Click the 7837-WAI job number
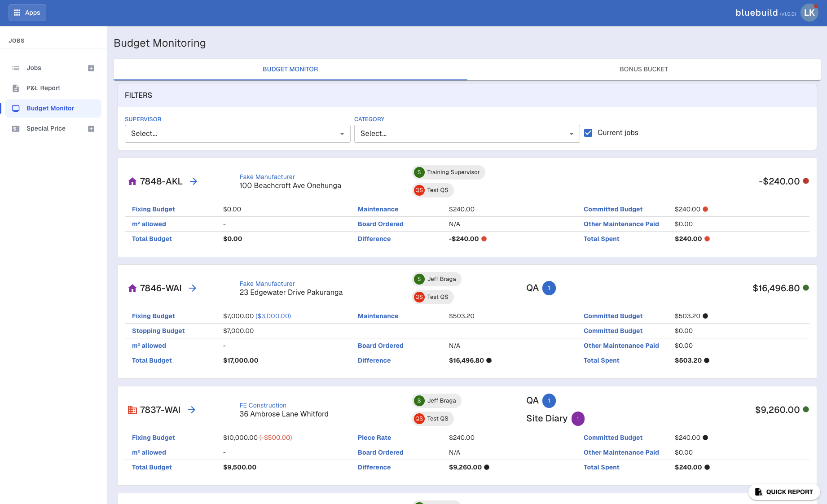The width and height of the screenshot is (827, 504). pos(160,410)
